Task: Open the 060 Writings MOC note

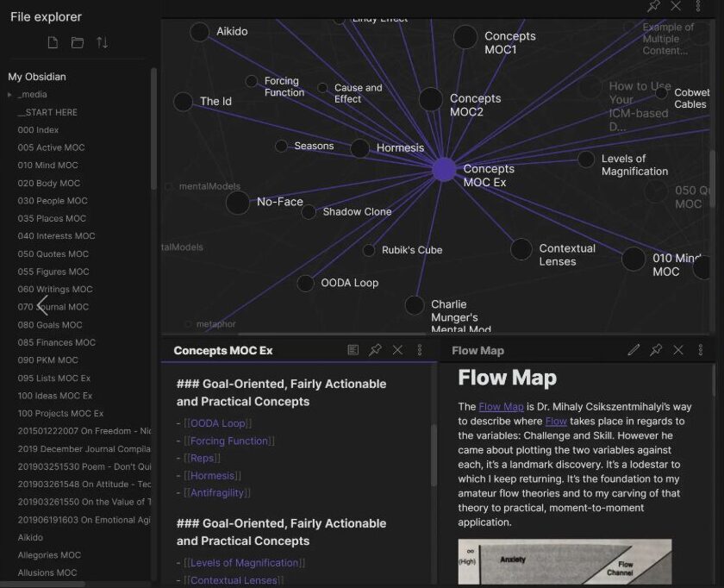Action: [x=55, y=289]
